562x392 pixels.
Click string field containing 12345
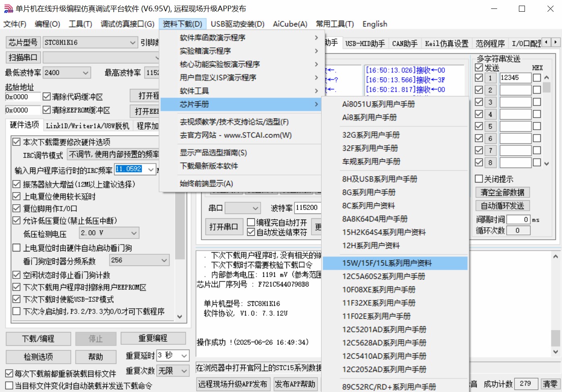(516, 78)
